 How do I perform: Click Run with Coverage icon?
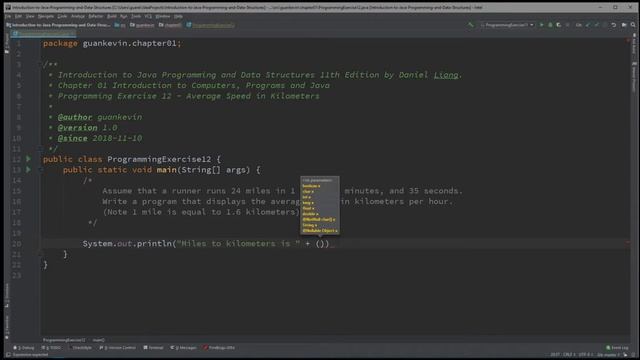[x=559, y=25]
